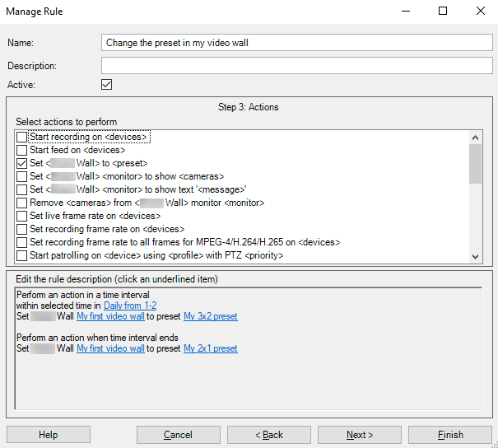Check 'Set recording frame rate on <devices>'
The image size is (498, 448).
pyautogui.click(x=22, y=229)
